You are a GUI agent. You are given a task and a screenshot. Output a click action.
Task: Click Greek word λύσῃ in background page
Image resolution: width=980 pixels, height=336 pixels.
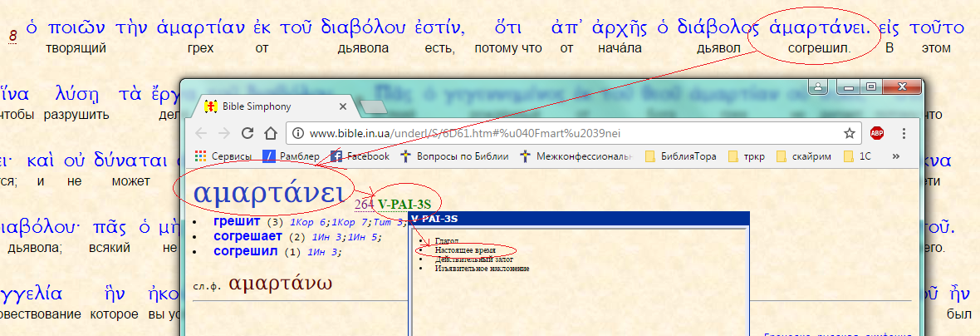77,95
